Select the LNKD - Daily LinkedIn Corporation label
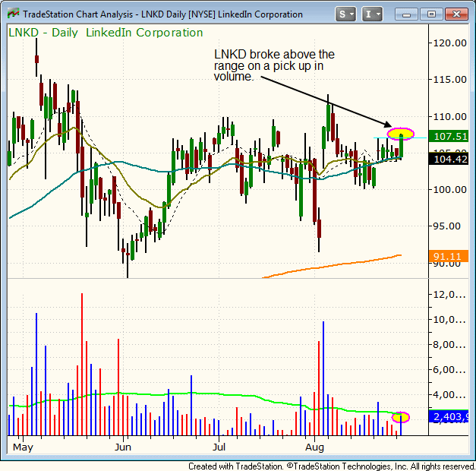Screen dimensions: 476x471 [106, 33]
